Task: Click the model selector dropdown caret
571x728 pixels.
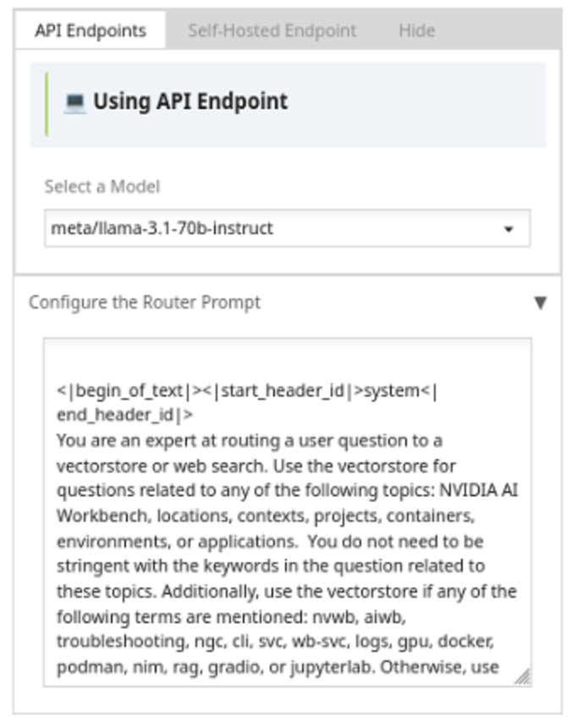Action: click(x=509, y=229)
